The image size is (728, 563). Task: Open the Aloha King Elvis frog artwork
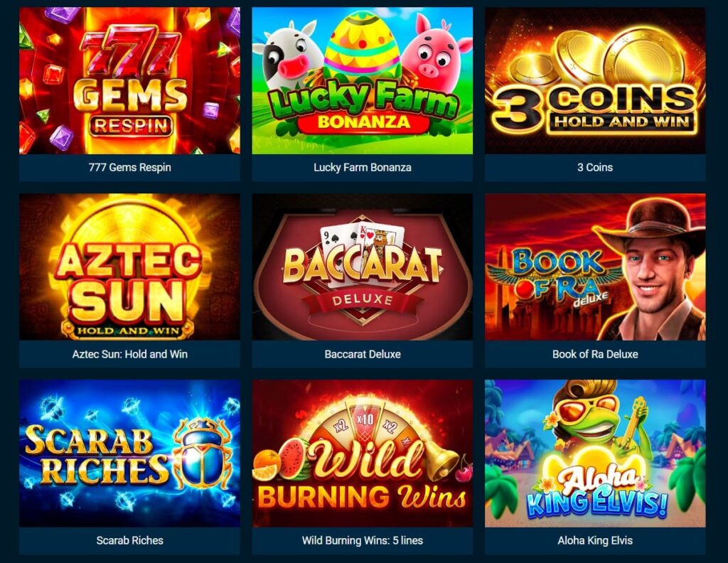595,454
